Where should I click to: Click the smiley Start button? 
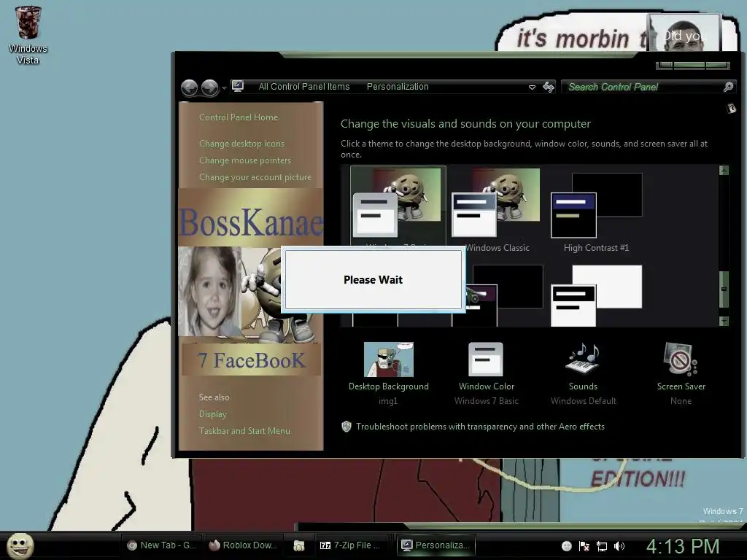(20, 545)
